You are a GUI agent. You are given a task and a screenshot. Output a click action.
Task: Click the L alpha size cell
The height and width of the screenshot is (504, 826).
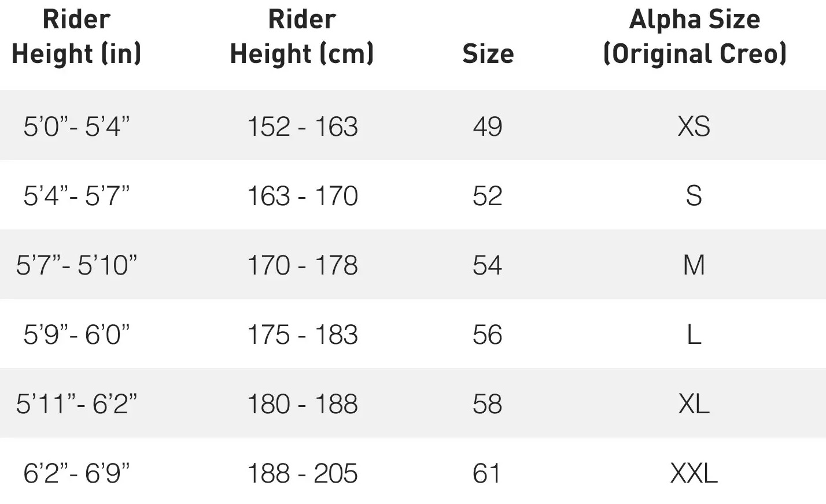click(x=694, y=334)
